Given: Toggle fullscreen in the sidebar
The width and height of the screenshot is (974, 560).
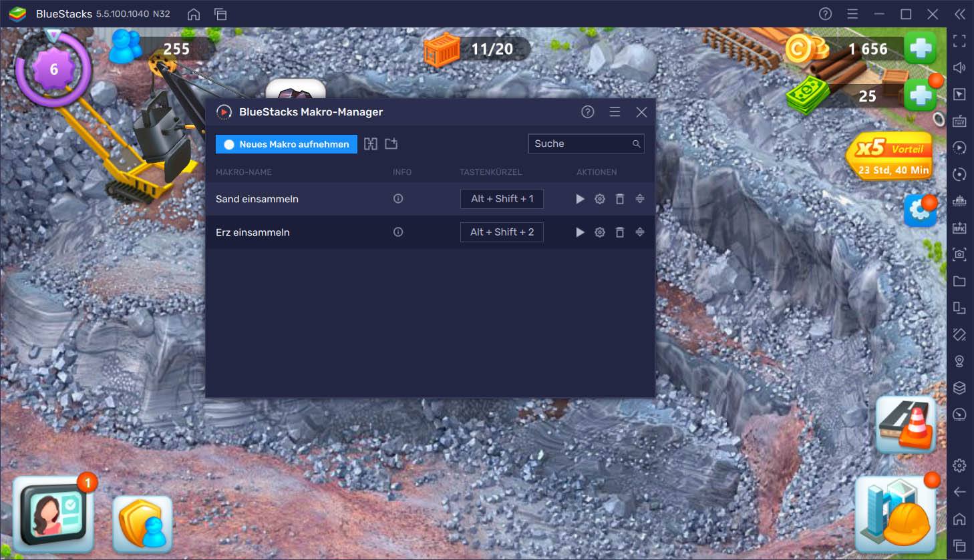Looking at the screenshot, I should (959, 41).
